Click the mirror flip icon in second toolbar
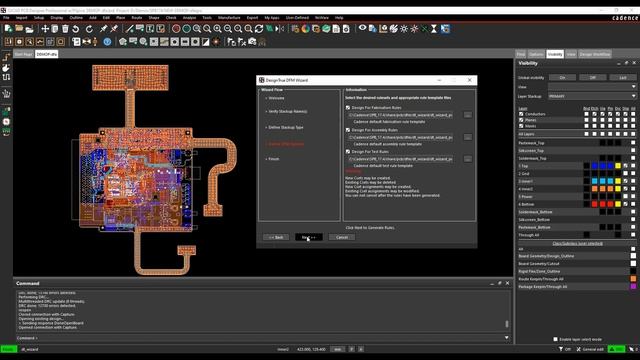 point(87,42)
